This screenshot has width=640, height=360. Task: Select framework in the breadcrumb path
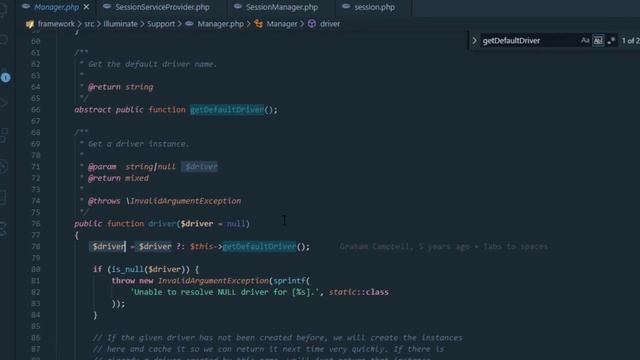tap(56, 24)
